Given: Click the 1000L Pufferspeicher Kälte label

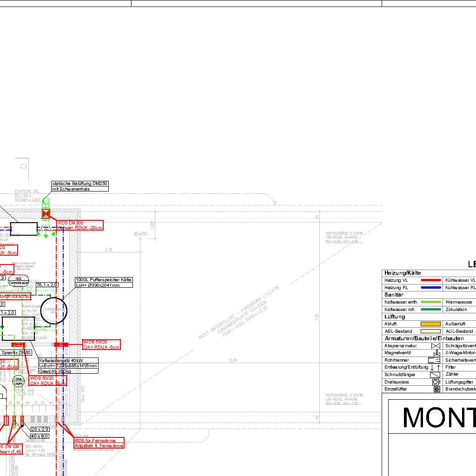Looking at the screenshot, I should coord(104,283).
